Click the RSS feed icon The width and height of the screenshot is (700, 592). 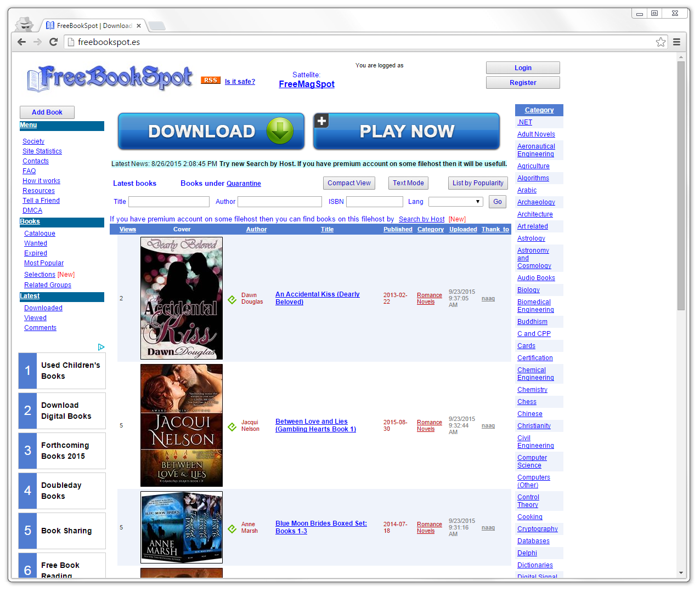point(211,80)
